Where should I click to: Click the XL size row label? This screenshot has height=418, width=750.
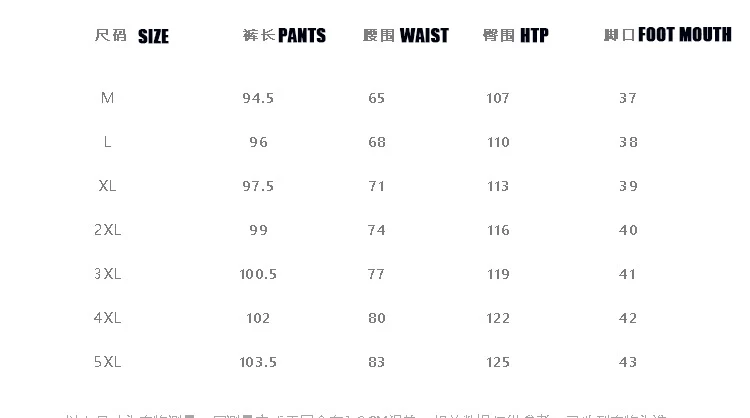click(x=108, y=186)
